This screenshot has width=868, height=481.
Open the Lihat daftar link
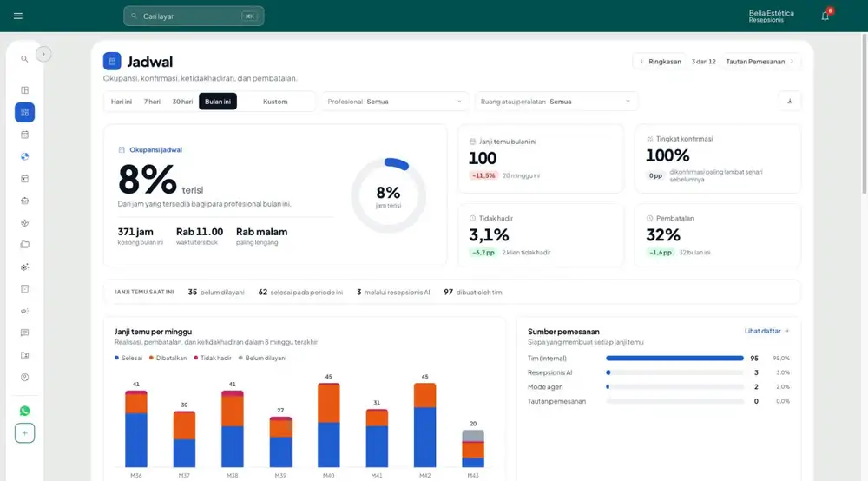pos(766,331)
